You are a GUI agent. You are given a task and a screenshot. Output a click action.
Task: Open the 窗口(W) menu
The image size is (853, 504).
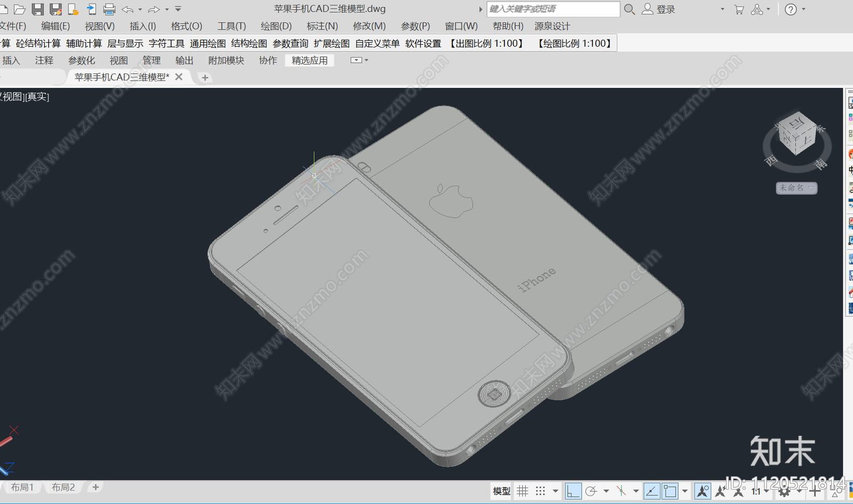pyautogui.click(x=461, y=26)
